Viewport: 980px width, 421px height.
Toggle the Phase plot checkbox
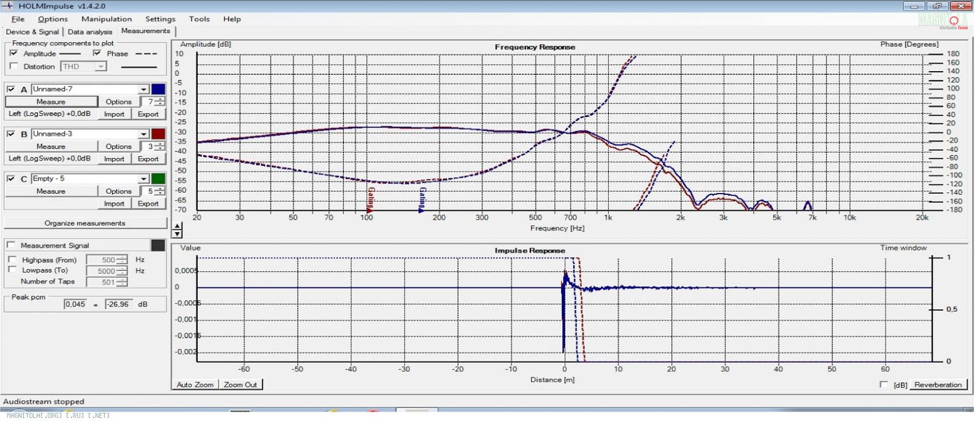tap(97, 53)
